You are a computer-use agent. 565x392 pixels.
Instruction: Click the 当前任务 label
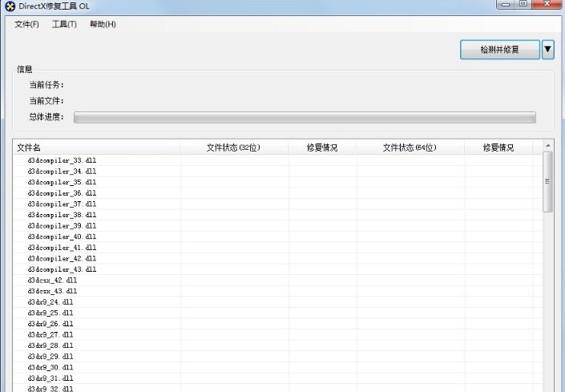coord(46,85)
